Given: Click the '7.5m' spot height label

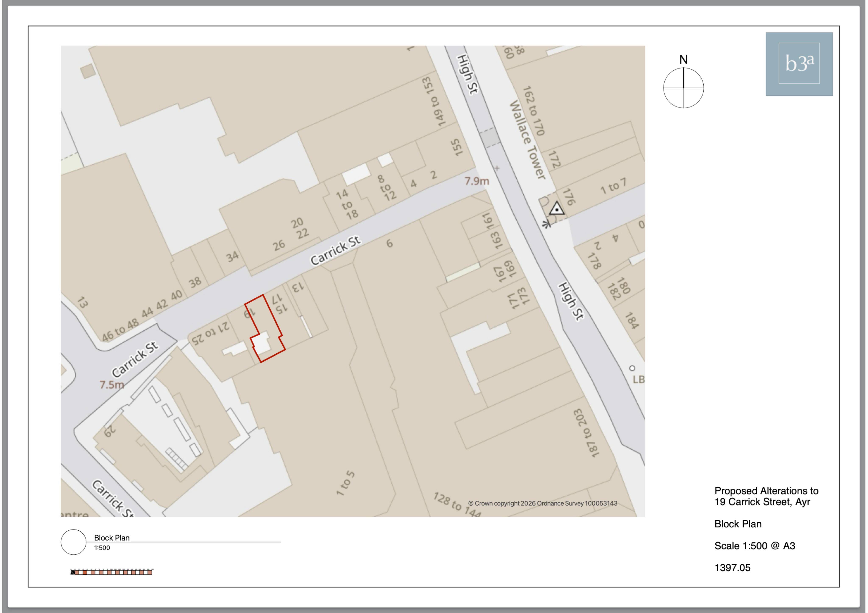Looking at the screenshot, I should (x=111, y=385).
